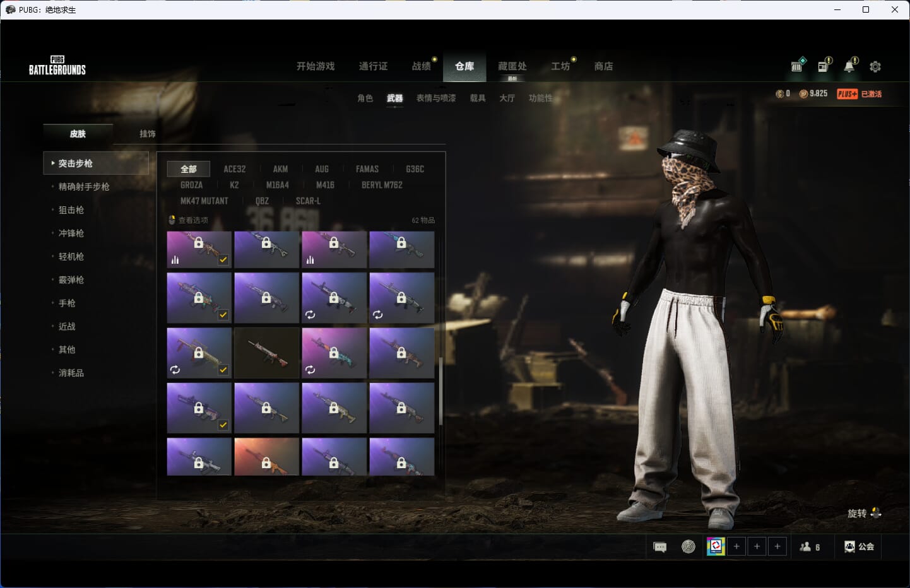The height and width of the screenshot is (588, 910).
Task: Toggle checkmark on first skin in fourth row
Action: (223, 425)
